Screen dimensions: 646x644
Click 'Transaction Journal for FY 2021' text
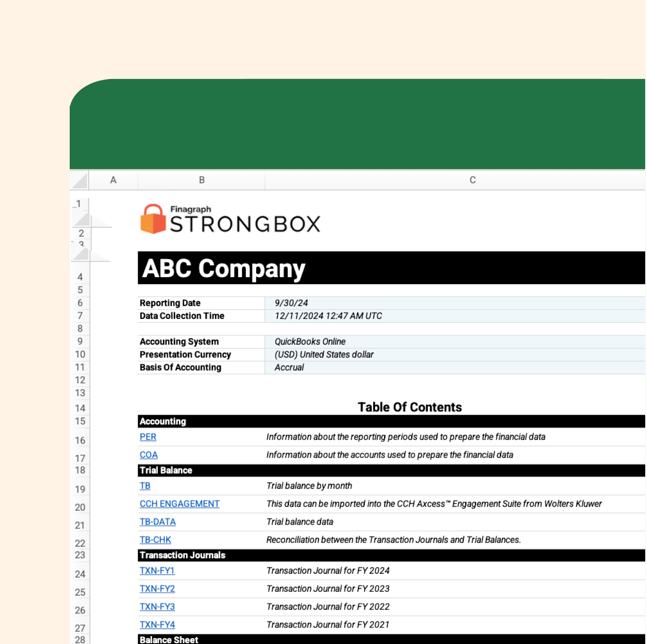[x=328, y=625]
